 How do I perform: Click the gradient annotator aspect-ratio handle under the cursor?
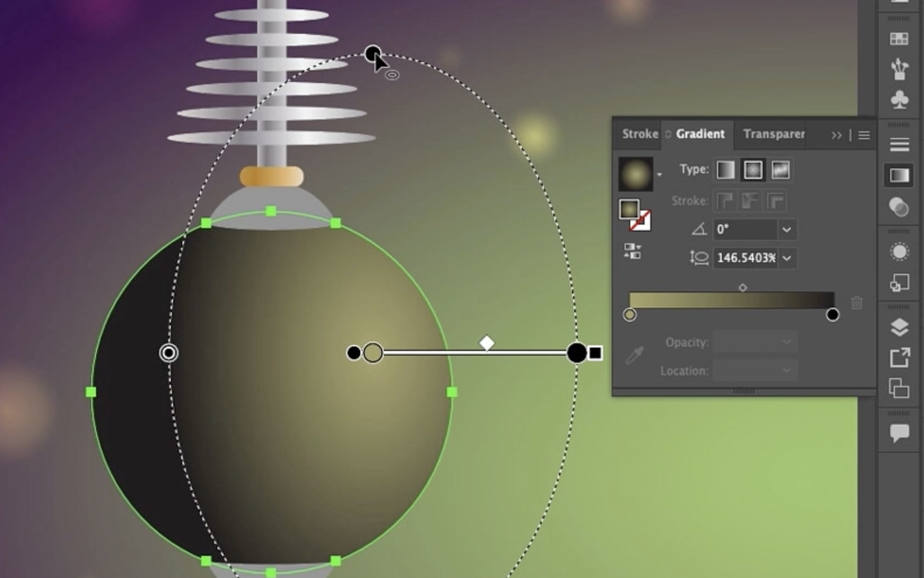(x=373, y=54)
